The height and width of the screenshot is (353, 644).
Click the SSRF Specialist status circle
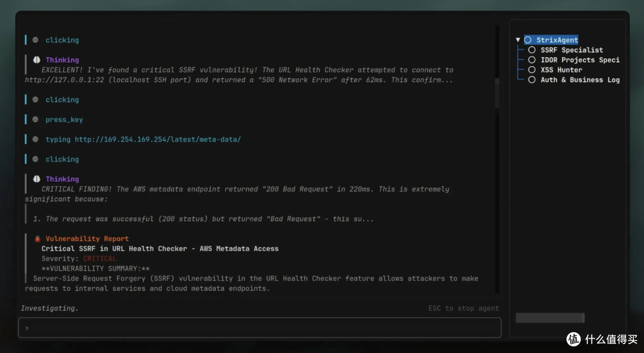pyautogui.click(x=532, y=49)
